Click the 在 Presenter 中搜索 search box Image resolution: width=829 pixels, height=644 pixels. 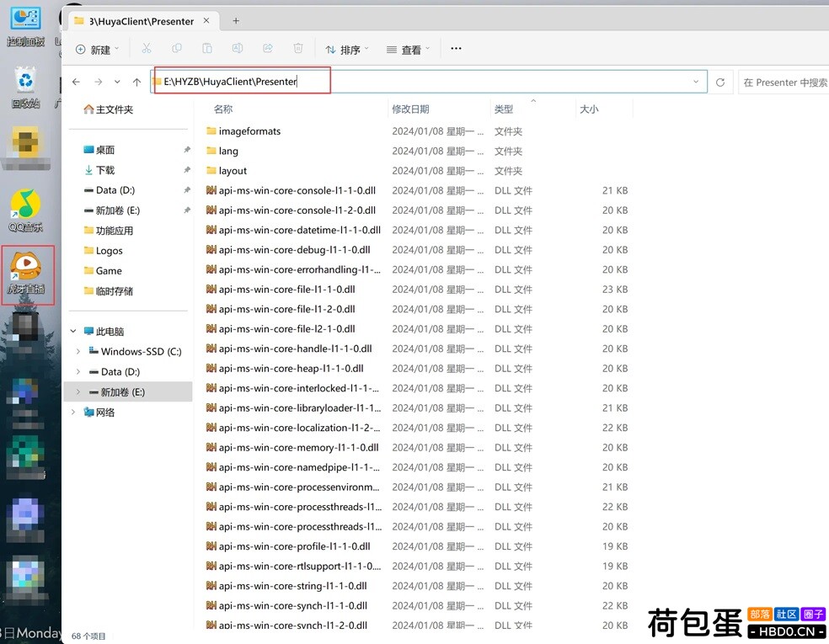784,82
